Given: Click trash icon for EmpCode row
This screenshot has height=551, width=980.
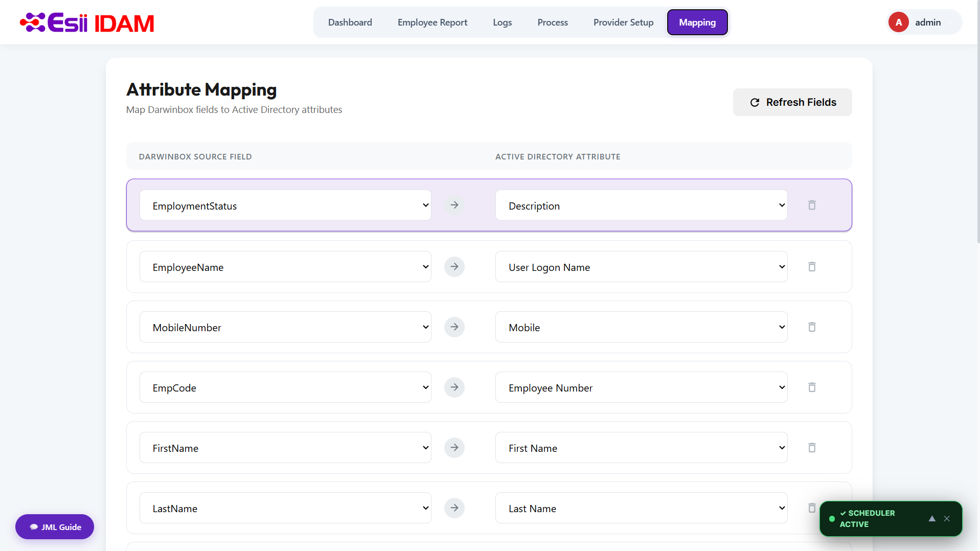Looking at the screenshot, I should tap(812, 387).
